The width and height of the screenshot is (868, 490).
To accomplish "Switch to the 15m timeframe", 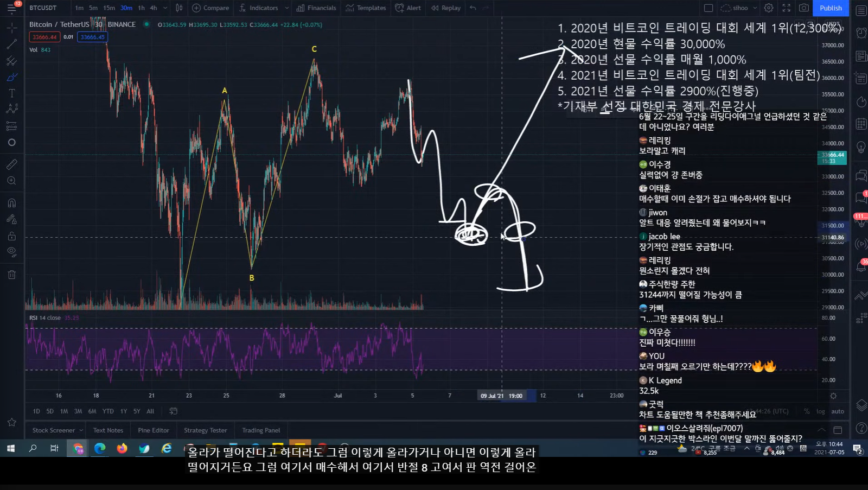I will pos(109,8).
